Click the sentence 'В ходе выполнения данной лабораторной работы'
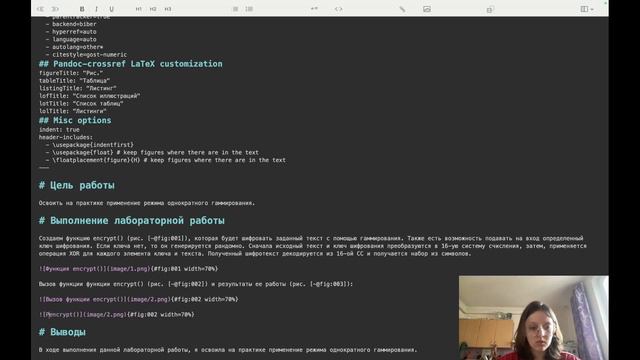 228,350
